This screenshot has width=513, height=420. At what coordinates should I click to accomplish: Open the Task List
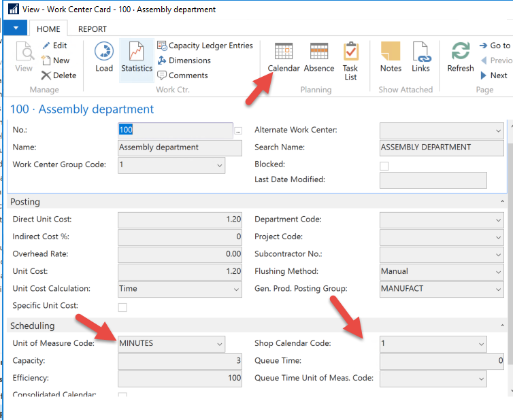click(350, 61)
